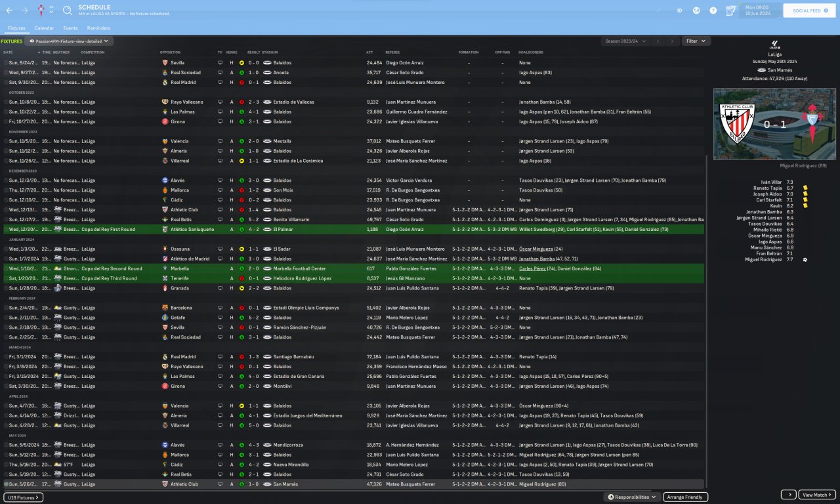The width and height of the screenshot is (840, 504).
Task: Open the Filter dropdown
Action: [696, 41]
